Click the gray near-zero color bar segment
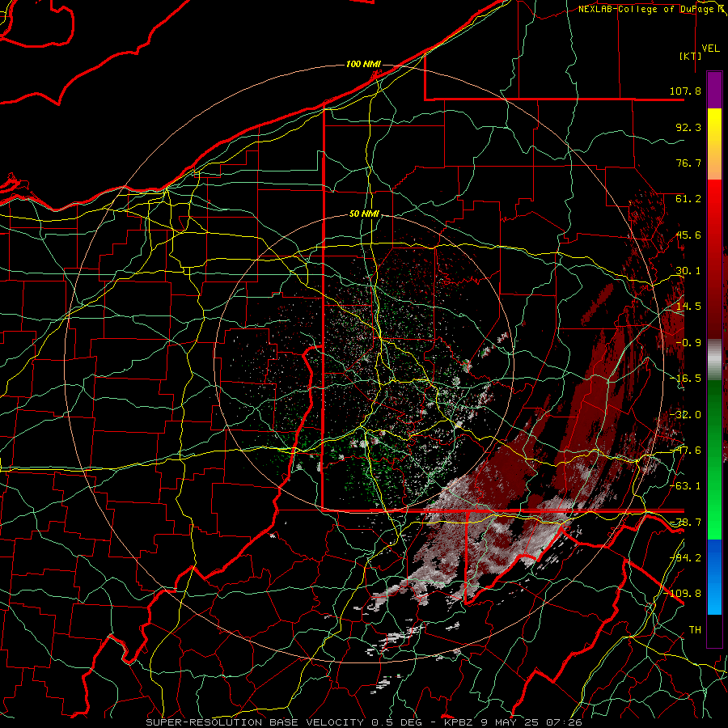Image resolution: width=728 pixels, height=728 pixels. click(714, 358)
